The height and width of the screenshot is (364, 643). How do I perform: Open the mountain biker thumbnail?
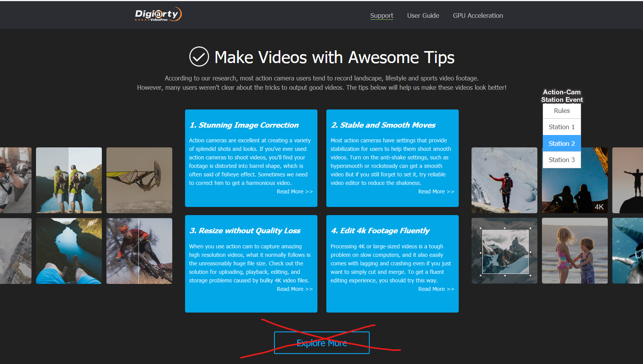click(139, 251)
